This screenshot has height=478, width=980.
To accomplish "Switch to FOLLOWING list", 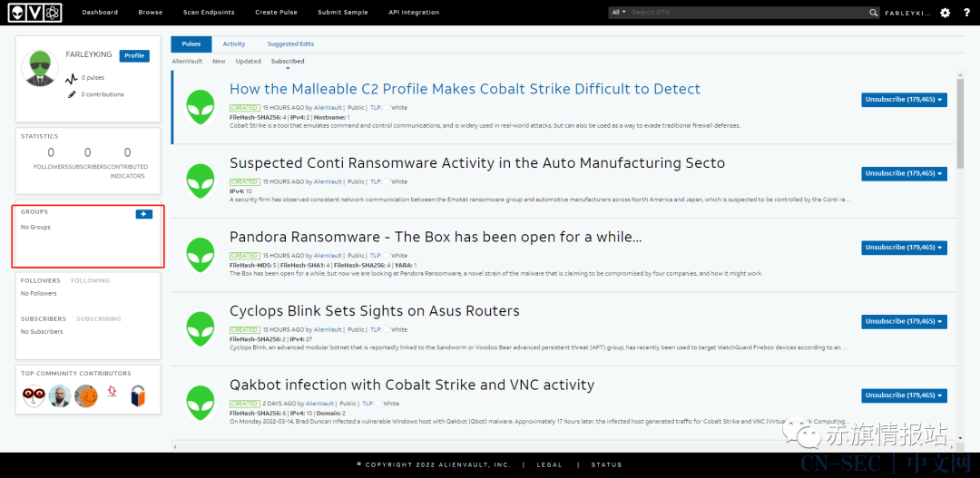I will click(90, 280).
